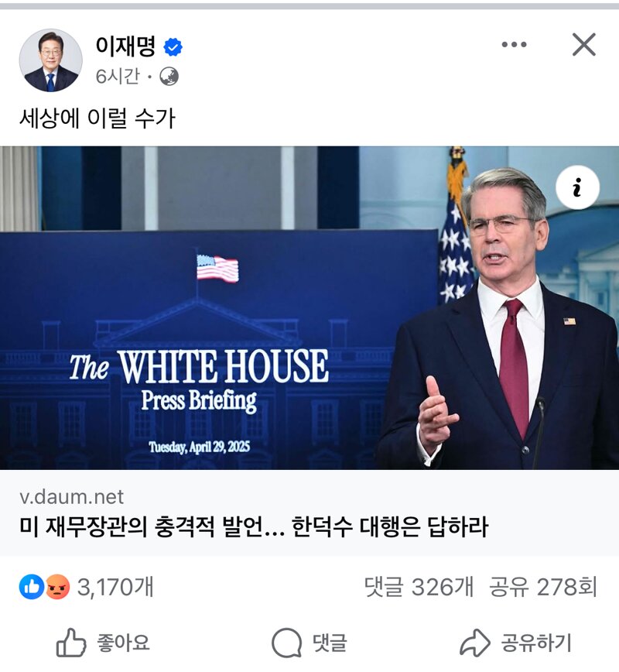The height and width of the screenshot is (672, 619).
Task: Dismiss the post with the X icon
Action: 584,45
